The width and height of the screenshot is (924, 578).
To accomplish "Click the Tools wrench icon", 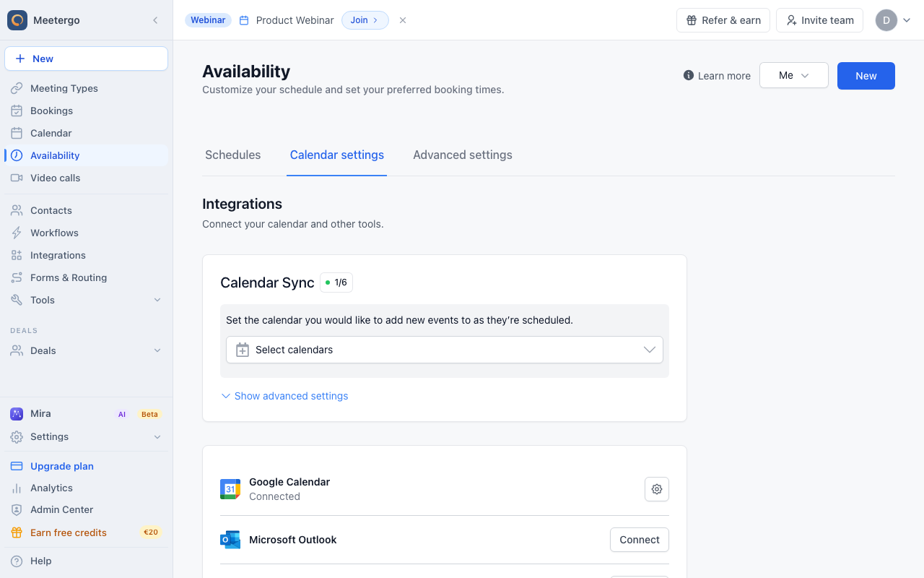I will point(17,300).
